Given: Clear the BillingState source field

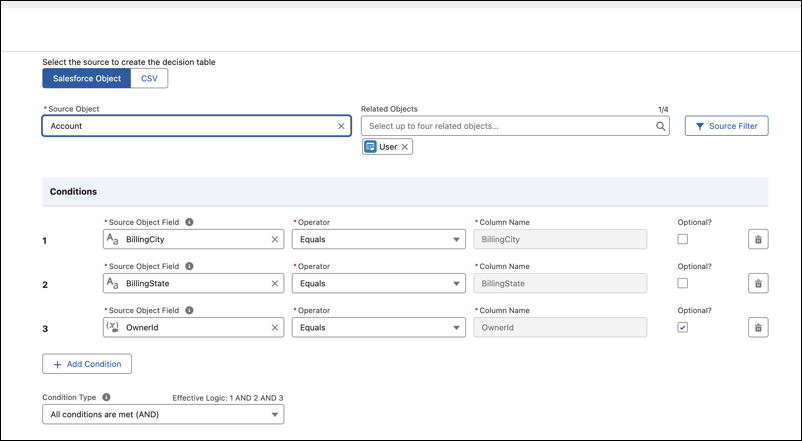Looking at the screenshot, I should click(x=275, y=283).
